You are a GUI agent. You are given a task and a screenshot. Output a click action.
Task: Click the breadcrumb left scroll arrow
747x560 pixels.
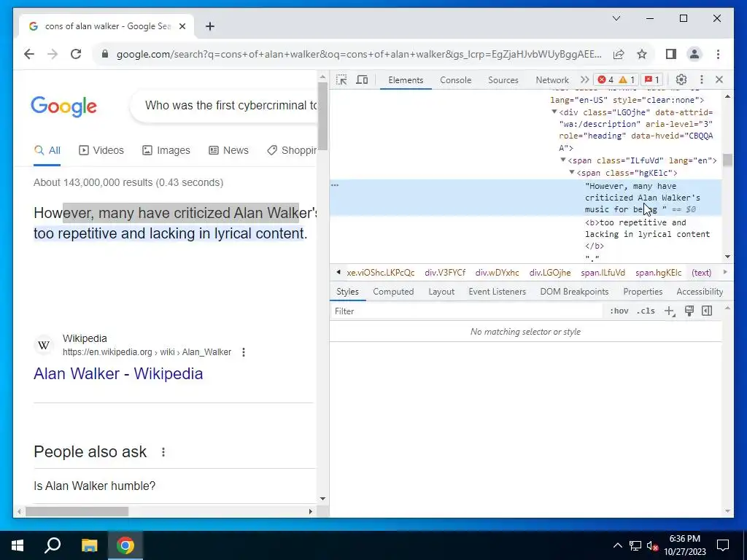click(x=338, y=273)
